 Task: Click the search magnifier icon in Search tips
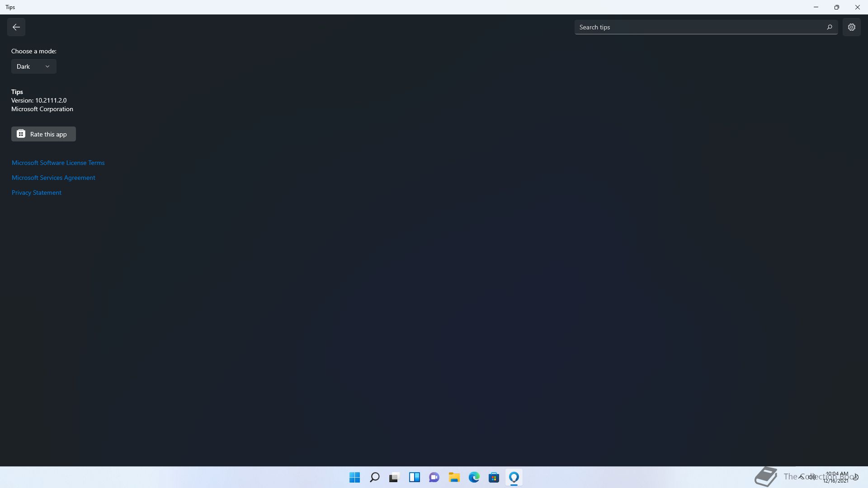pyautogui.click(x=829, y=27)
